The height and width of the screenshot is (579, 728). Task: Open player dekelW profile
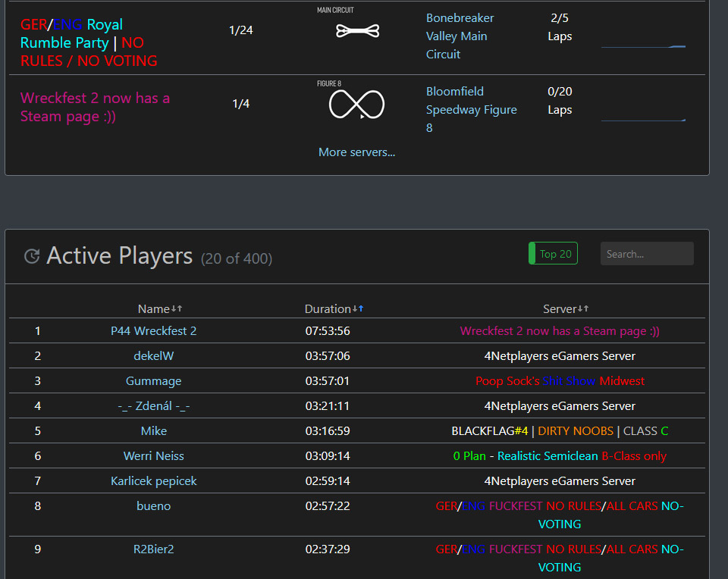point(154,356)
